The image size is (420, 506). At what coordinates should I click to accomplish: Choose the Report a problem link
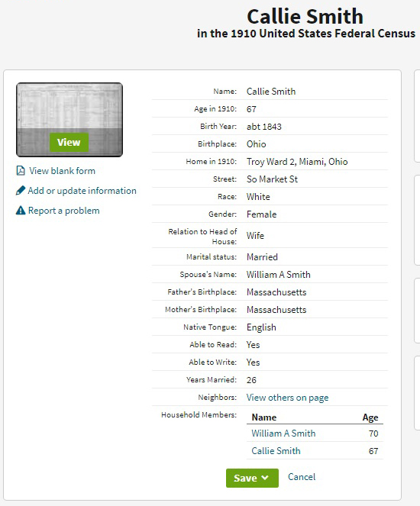64,211
